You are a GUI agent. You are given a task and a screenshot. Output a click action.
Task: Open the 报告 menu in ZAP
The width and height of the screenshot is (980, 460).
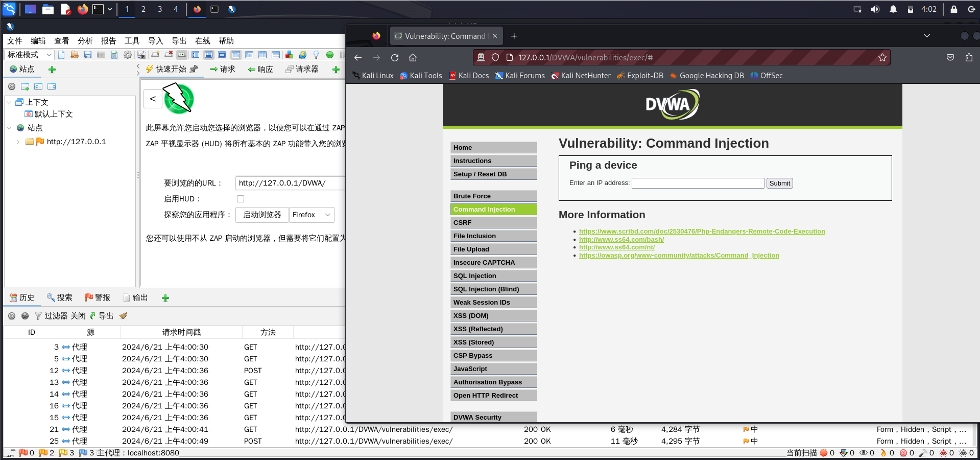pos(108,41)
